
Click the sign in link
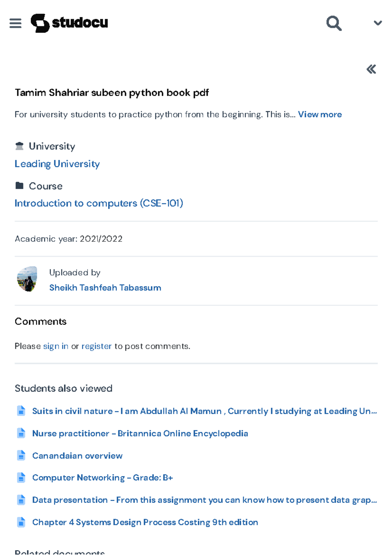pos(56,346)
